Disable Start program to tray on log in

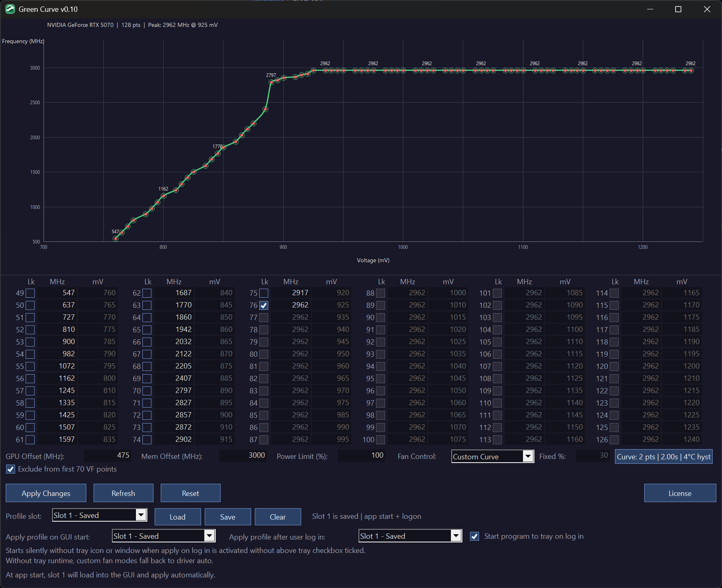pos(475,536)
